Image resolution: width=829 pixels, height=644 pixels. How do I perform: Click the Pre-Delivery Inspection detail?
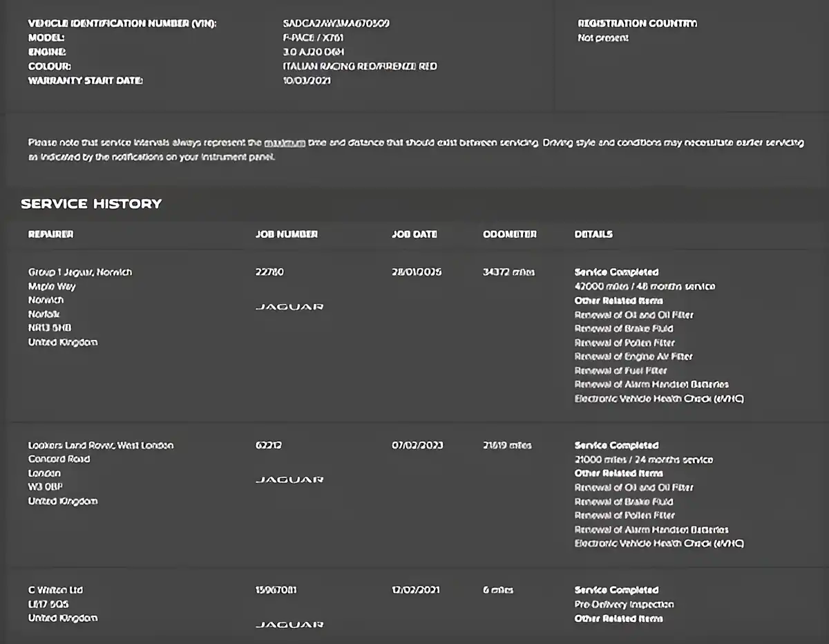[x=624, y=604]
